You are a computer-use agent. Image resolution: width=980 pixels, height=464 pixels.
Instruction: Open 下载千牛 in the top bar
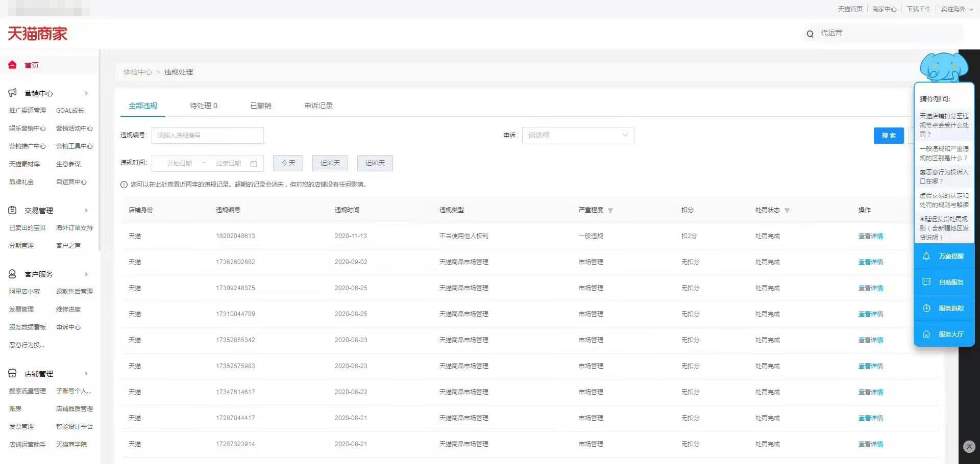(918, 9)
